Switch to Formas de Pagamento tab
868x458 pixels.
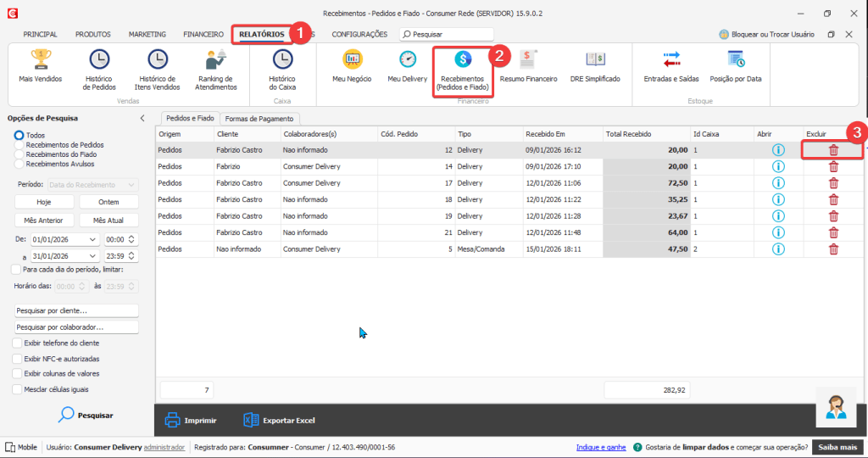(259, 118)
